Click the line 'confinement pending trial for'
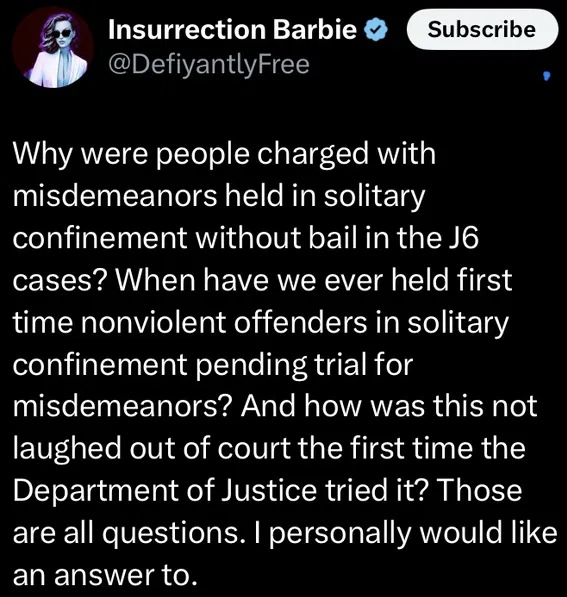The image size is (567, 597). coord(213,366)
